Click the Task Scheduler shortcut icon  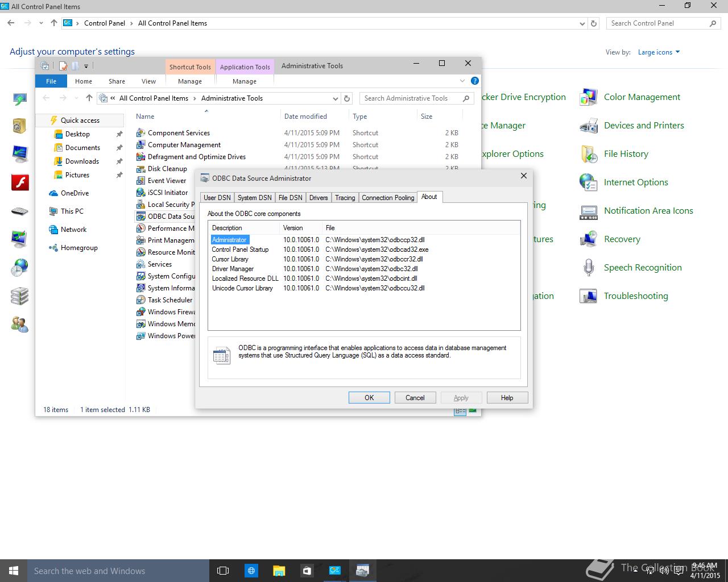click(x=140, y=300)
